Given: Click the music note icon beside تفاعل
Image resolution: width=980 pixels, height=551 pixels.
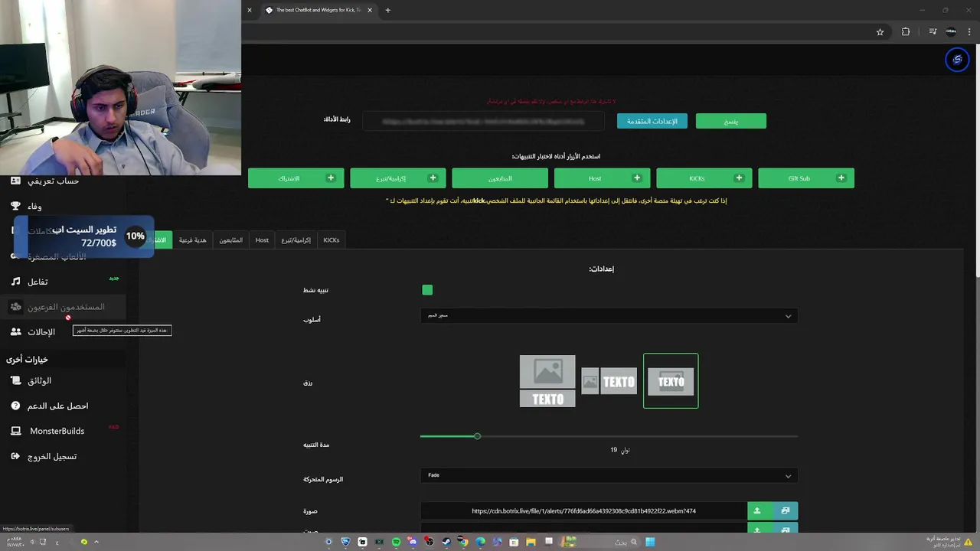Looking at the screenshot, I should [15, 282].
